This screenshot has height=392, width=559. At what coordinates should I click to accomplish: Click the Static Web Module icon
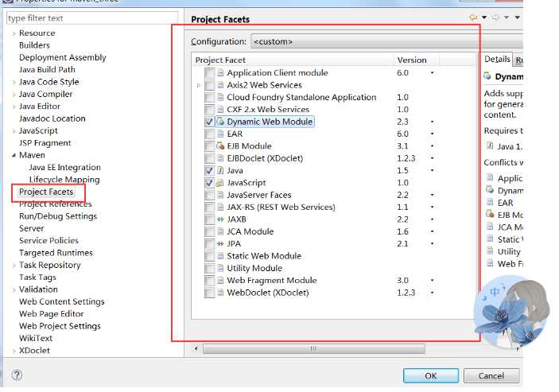[x=220, y=256]
